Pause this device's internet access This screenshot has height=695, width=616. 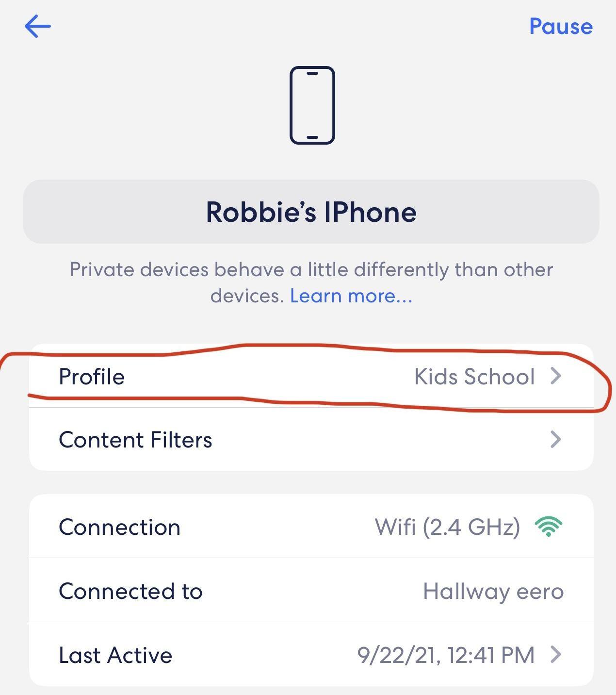coord(560,26)
